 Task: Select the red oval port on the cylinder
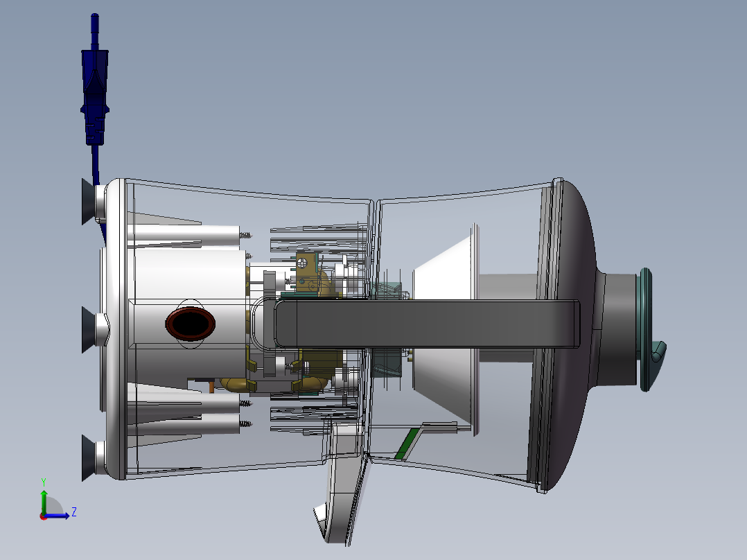(190, 324)
